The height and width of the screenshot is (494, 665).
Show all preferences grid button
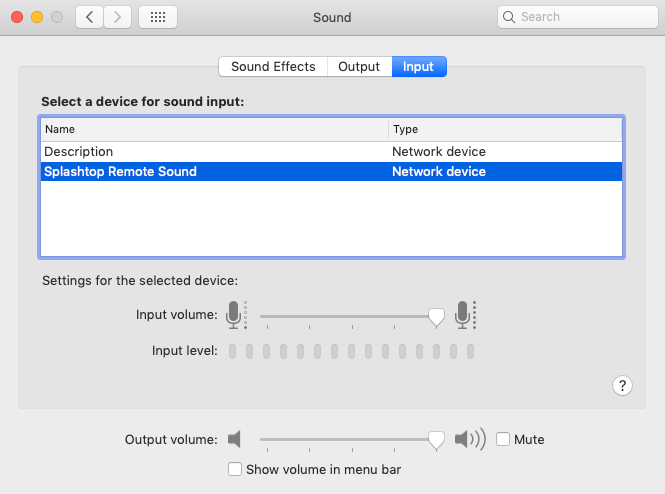click(x=158, y=17)
